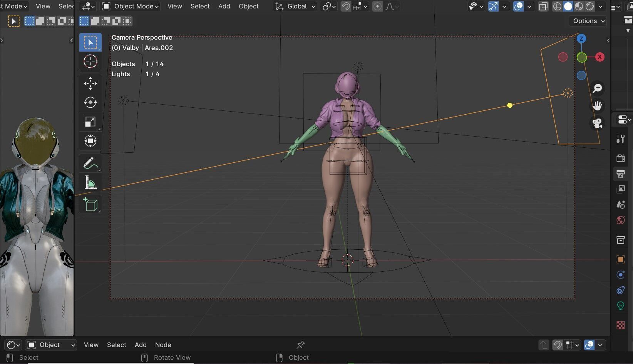
Task: Select the Move tool
Action: point(90,83)
